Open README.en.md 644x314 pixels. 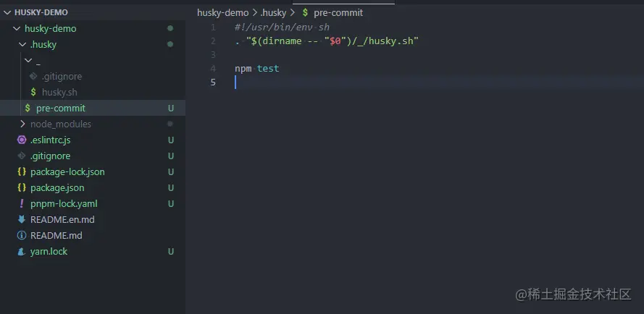tap(62, 220)
